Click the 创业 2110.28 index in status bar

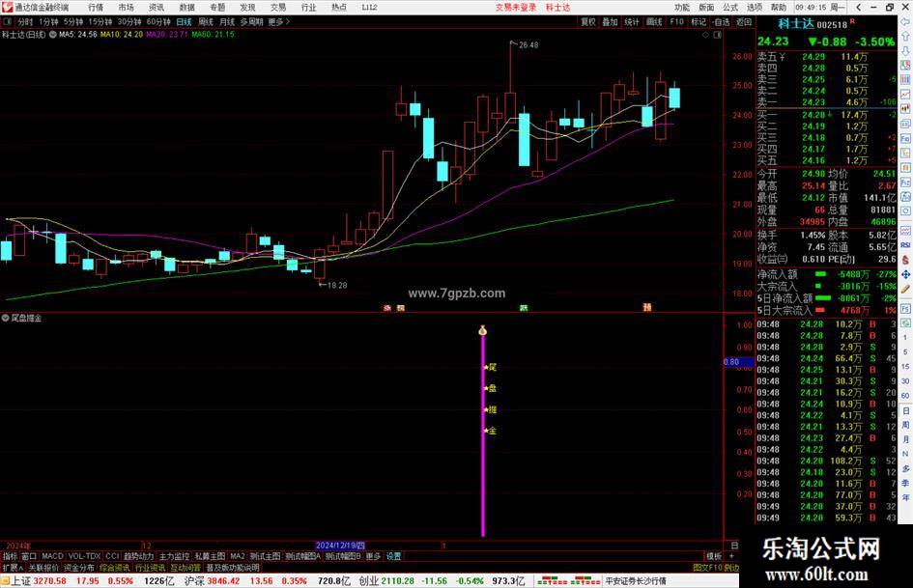coord(386,581)
